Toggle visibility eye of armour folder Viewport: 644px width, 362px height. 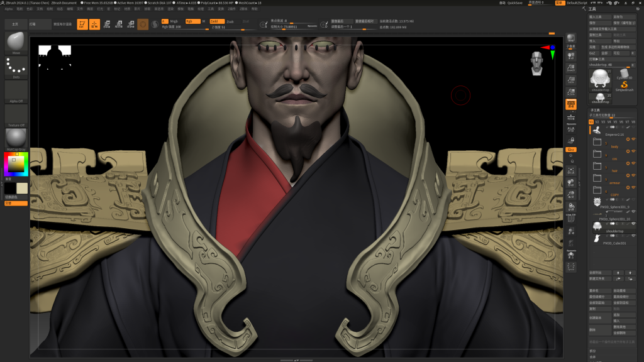pos(634,175)
